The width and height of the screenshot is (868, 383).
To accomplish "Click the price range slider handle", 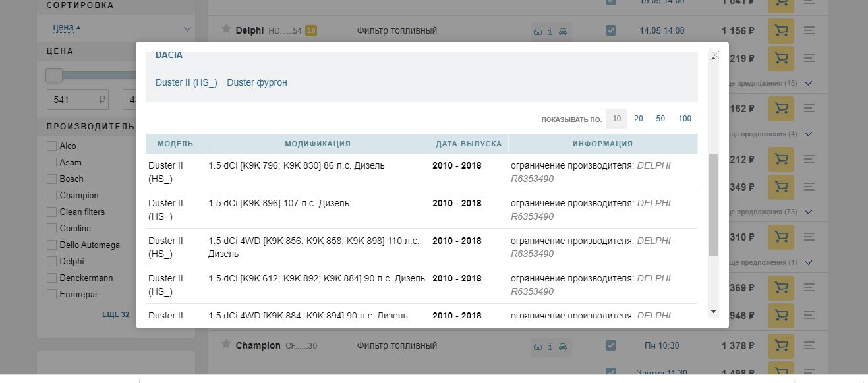I will [x=53, y=75].
